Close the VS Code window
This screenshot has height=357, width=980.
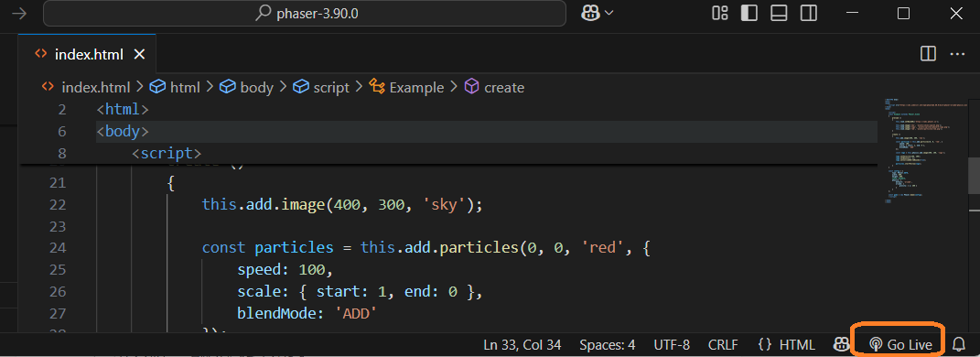[955, 13]
